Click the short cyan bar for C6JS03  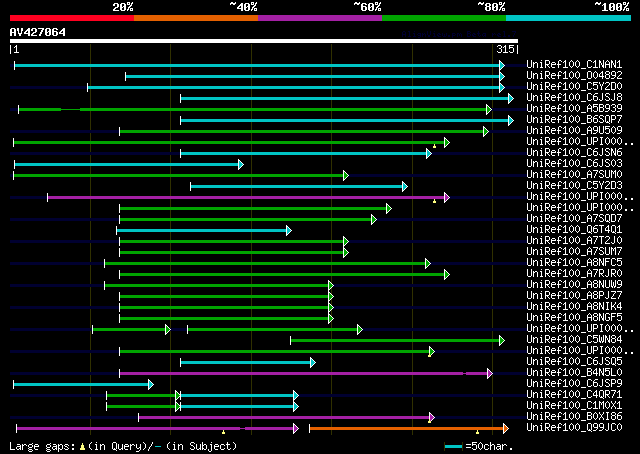coord(129,165)
